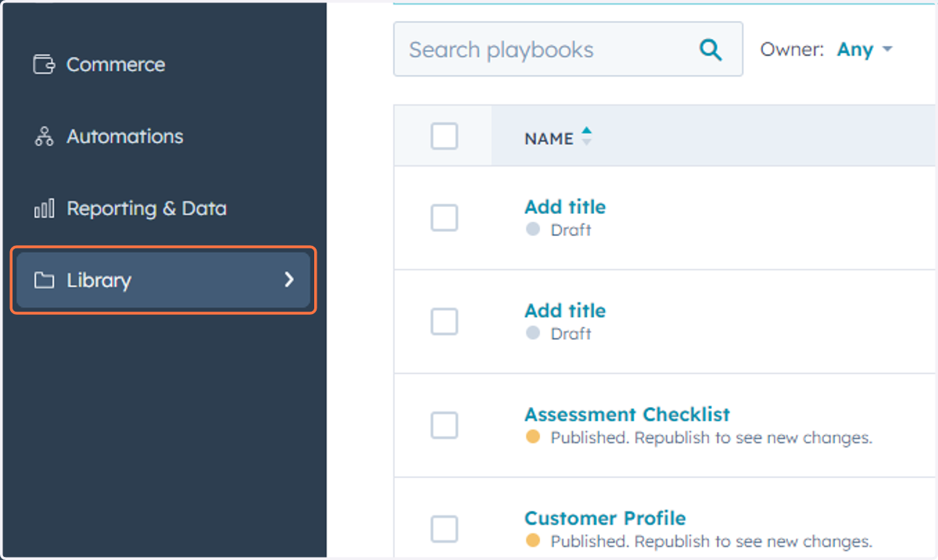Screen dimensions: 938x560
Task: Focus the Search playbooks field
Action: [x=568, y=49]
